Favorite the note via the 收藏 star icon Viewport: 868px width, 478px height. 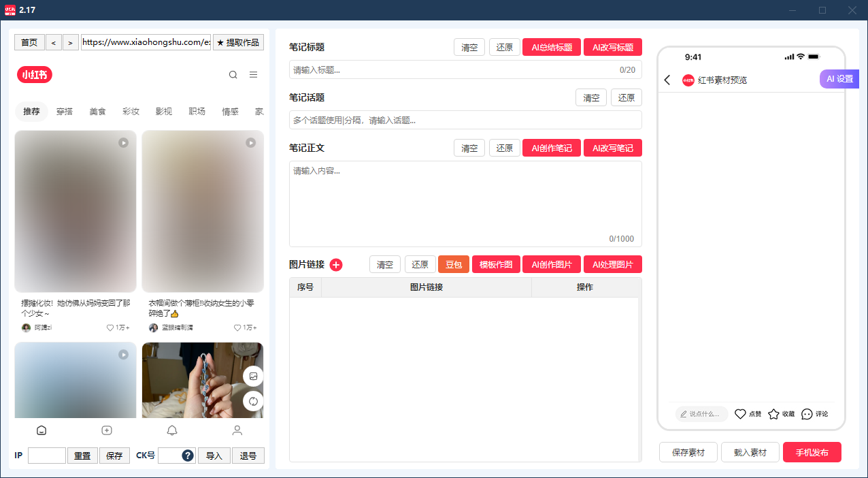[773, 414]
